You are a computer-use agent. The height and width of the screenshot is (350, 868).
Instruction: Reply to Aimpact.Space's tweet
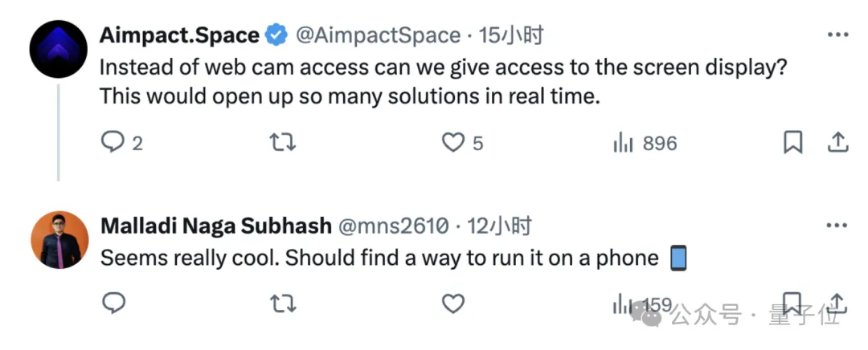(x=113, y=143)
